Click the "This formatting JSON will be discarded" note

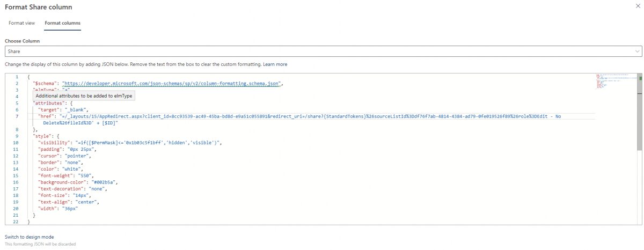(x=40, y=244)
